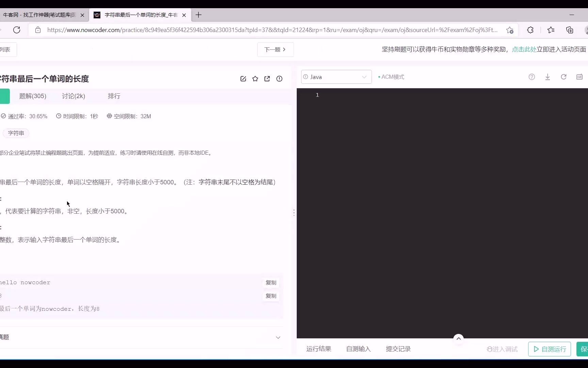Open the collections icon
The image size is (588, 368).
pos(570,30)
